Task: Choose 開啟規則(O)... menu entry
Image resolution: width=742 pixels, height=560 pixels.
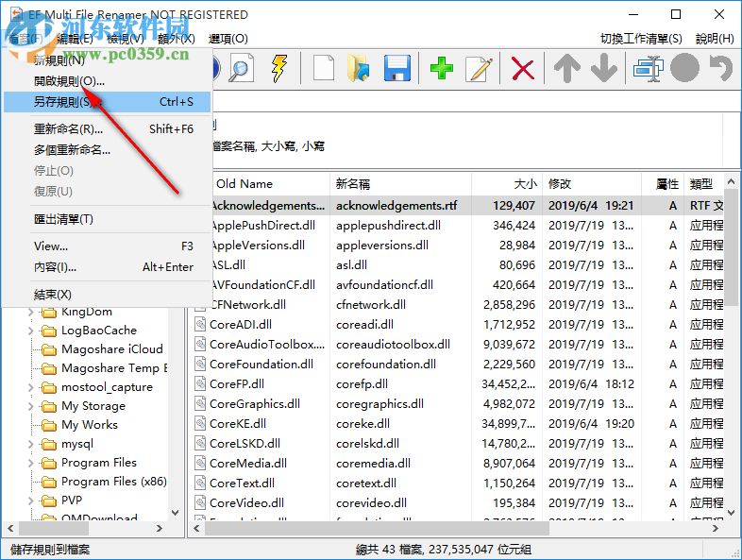Action: point(107,81)
